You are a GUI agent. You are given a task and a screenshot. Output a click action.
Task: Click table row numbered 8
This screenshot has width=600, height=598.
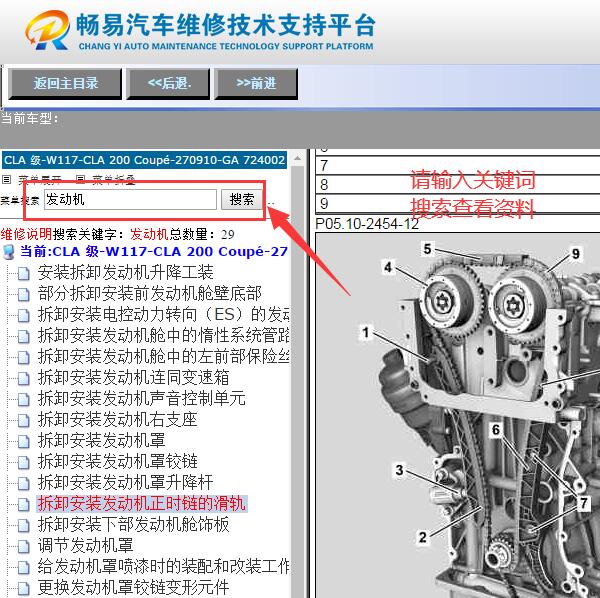(x=458, y=185)
